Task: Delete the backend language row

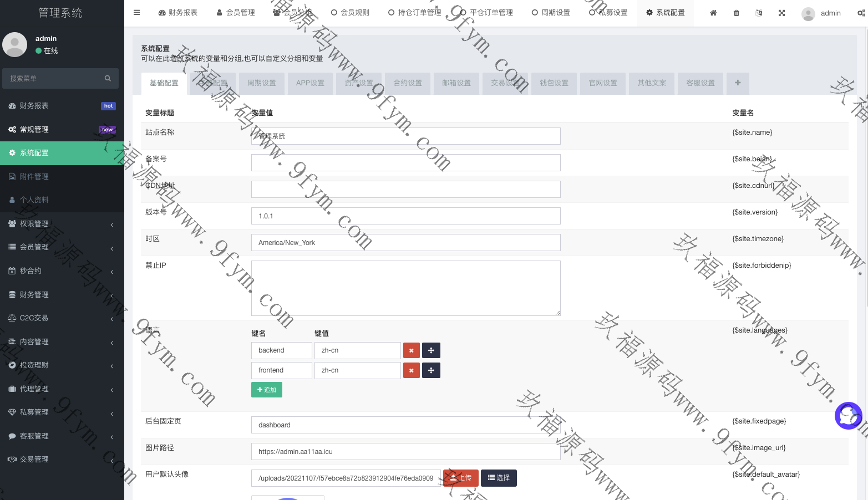Action: pyautogui.click(x=411, y=350)
